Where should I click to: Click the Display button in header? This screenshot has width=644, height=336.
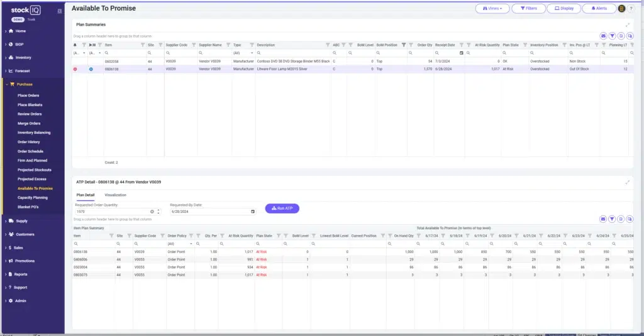(564, 8)
